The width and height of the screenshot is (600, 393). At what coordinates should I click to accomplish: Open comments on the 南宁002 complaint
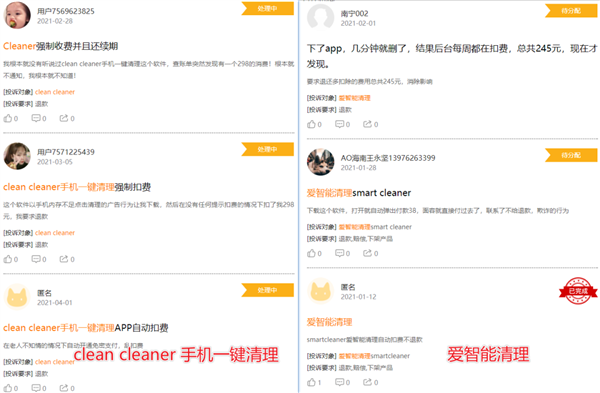pyautogui.click(x=342, y=124)
